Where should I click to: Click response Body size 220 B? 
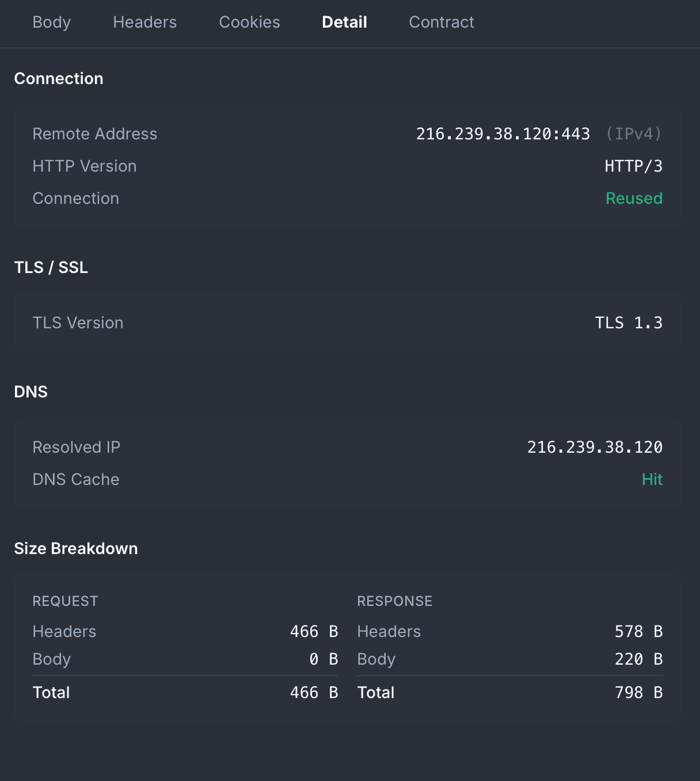(x=638, y=659)
